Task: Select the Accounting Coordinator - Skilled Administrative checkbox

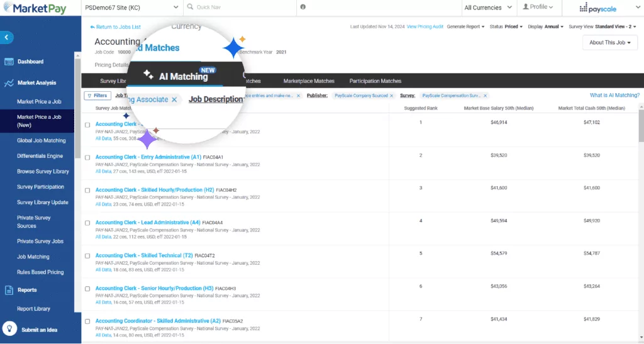Action: (87, 321)
